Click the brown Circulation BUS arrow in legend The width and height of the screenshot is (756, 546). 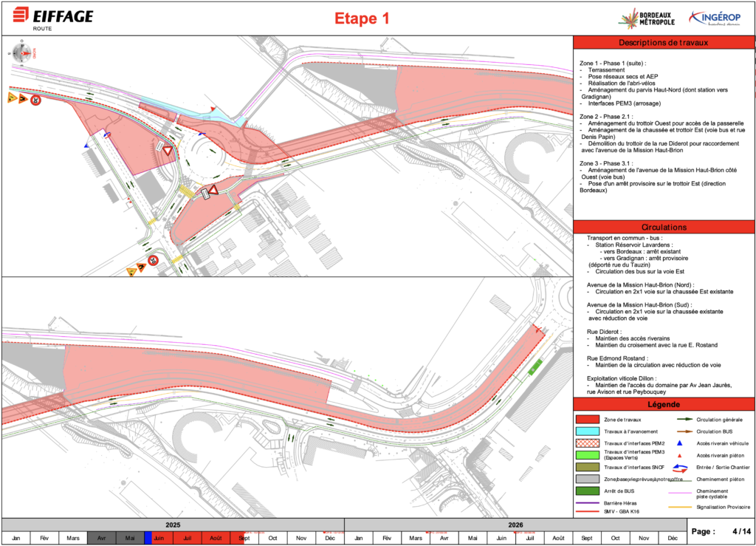coord(685,431)
